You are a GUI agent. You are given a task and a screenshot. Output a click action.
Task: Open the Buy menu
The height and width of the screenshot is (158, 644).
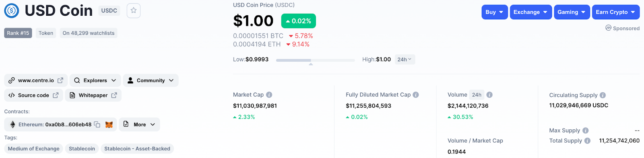(x=495, y=12)
